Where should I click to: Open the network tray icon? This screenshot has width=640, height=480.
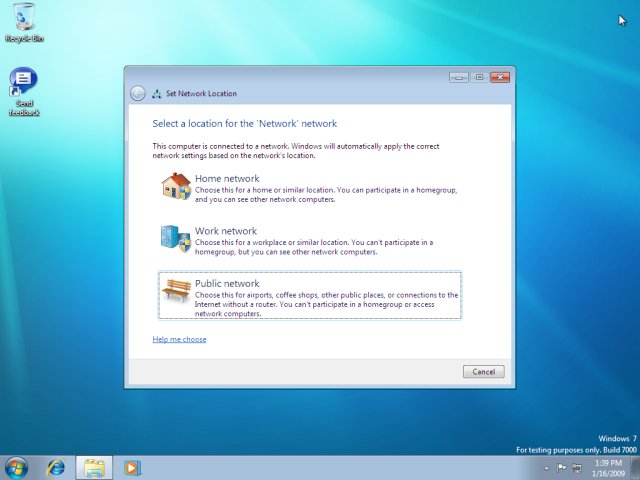pyautogui.click(x=577, y=467)
